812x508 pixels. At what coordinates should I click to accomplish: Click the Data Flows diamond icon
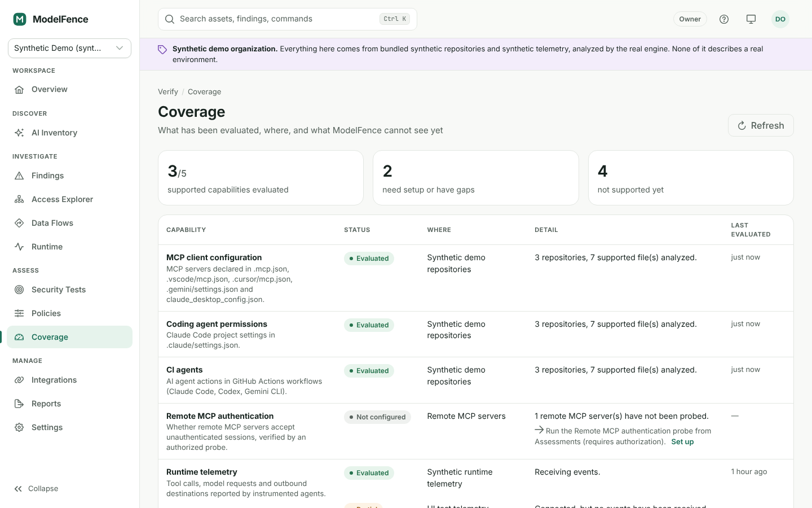pos(19,223)
